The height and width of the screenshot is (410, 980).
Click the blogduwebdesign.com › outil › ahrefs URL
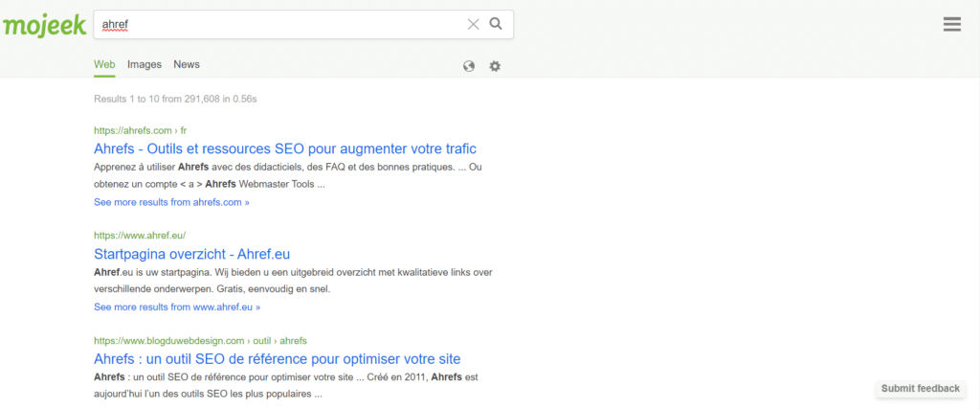point(201,341)
